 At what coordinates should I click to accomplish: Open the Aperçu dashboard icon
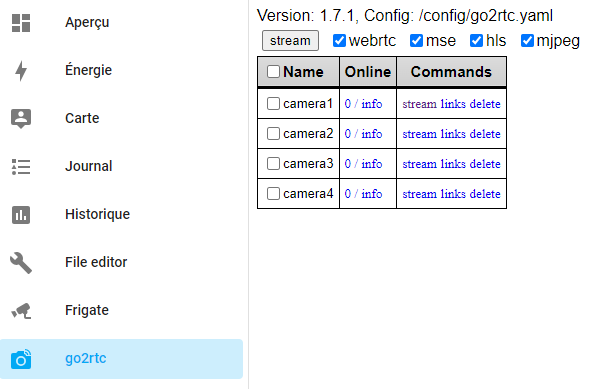pyautogui.click(x=21, y=23)
